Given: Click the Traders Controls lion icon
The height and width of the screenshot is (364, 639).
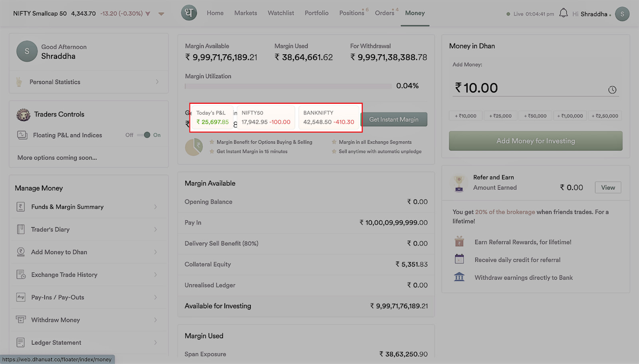Looking at the screenshot, I should tap(23, 115).
